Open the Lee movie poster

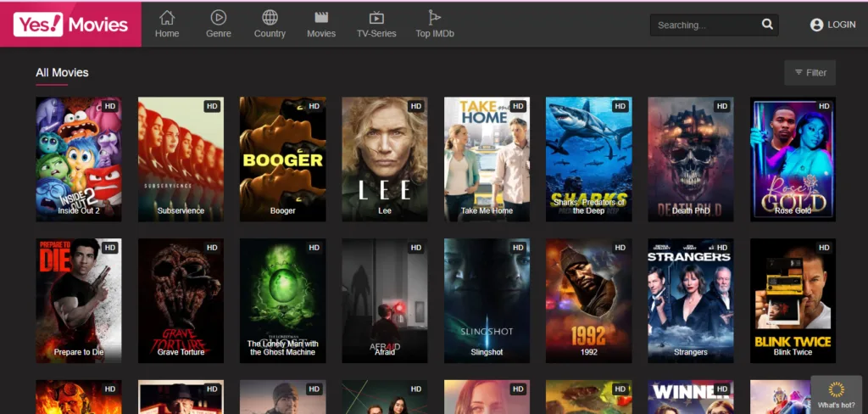coord(385,159)
